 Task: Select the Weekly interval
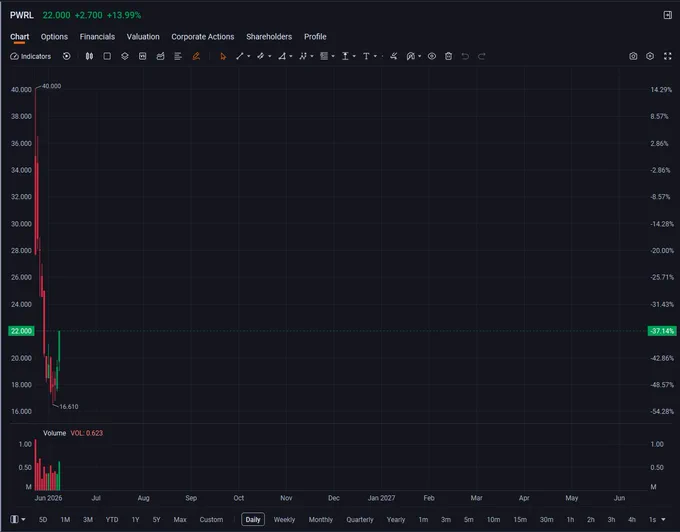point(284,519)
